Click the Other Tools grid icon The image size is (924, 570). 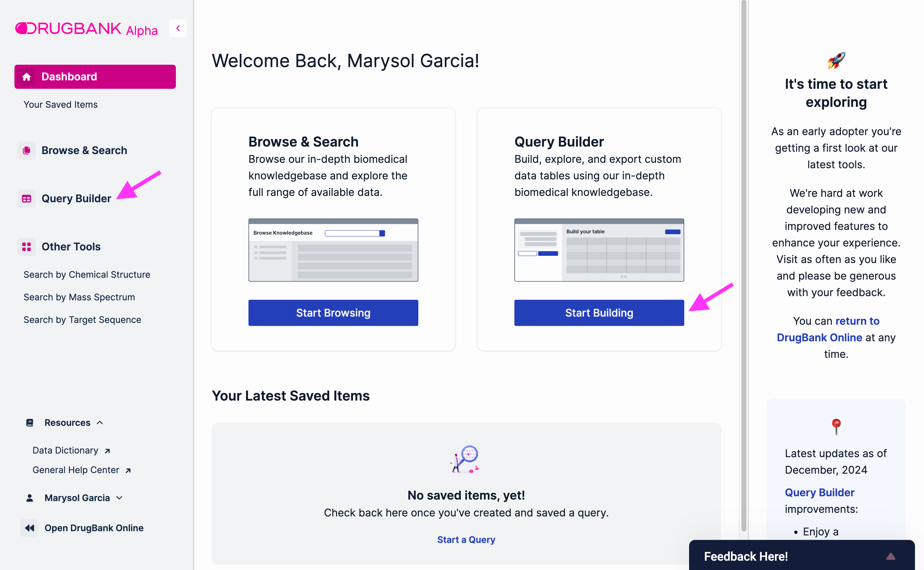click(x=27, y=247)
